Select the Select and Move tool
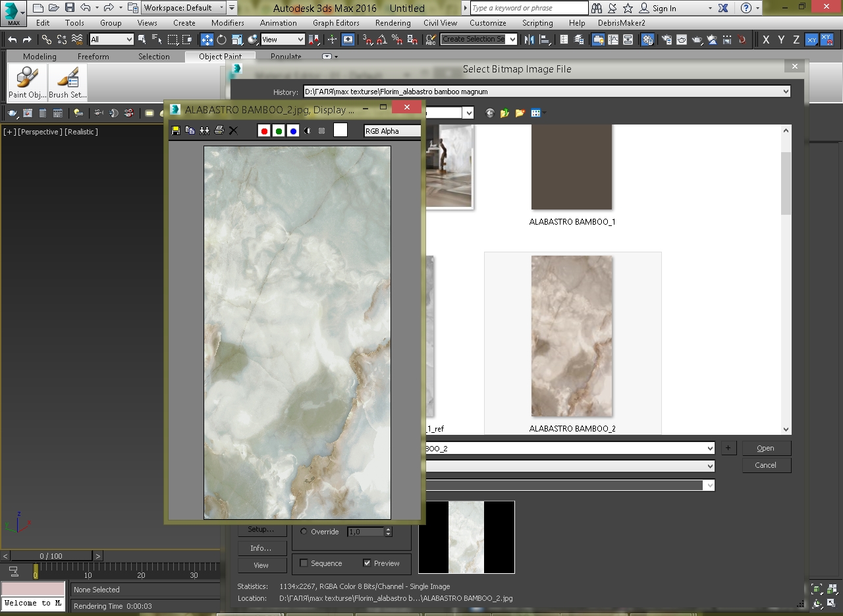Screen dimensions: 843x616 click(207, 39)
